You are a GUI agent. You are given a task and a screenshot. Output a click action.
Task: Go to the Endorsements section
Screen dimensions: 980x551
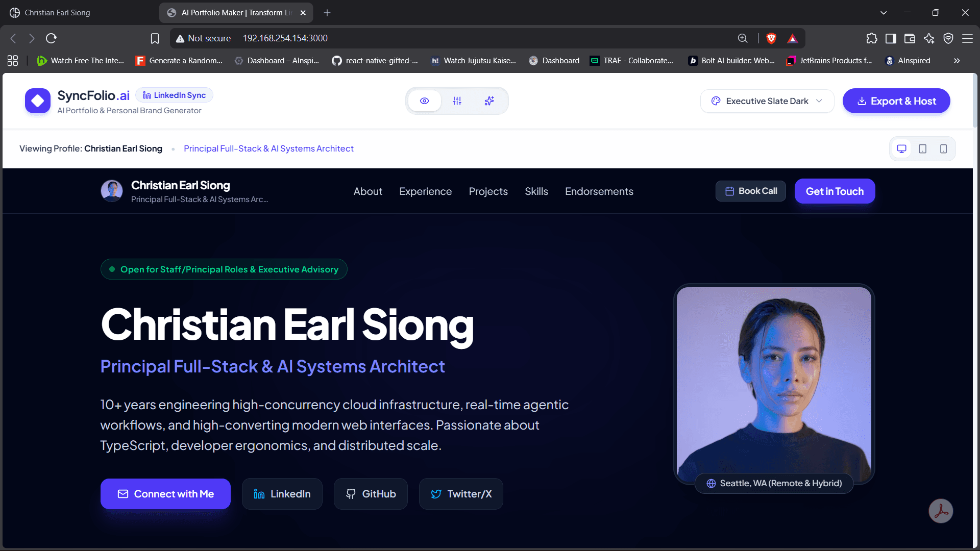pyautogui.click(x=599, y=191)
